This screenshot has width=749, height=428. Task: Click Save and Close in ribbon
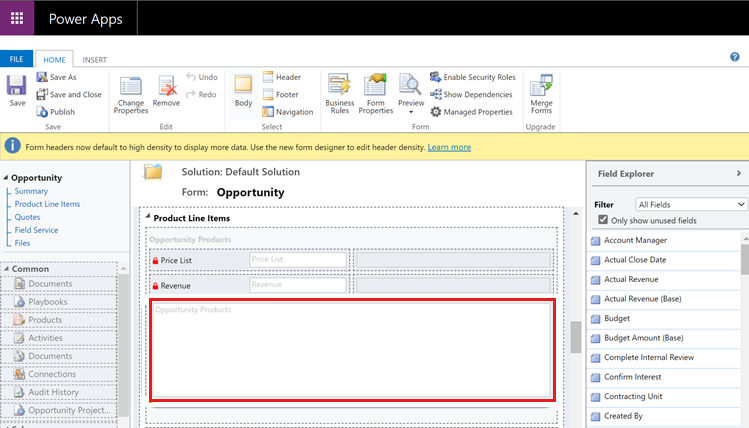point(69,95)
